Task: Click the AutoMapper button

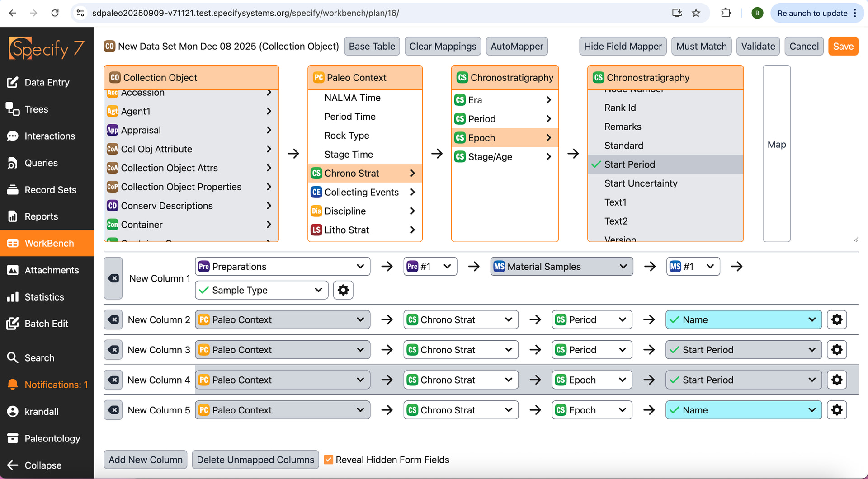Action: [x=516, y=47]
